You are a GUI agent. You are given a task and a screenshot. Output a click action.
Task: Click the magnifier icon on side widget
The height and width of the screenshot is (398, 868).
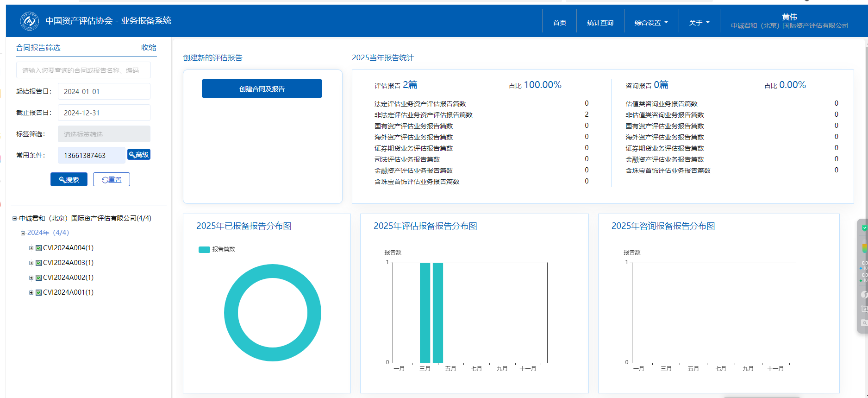click(864, 323)
